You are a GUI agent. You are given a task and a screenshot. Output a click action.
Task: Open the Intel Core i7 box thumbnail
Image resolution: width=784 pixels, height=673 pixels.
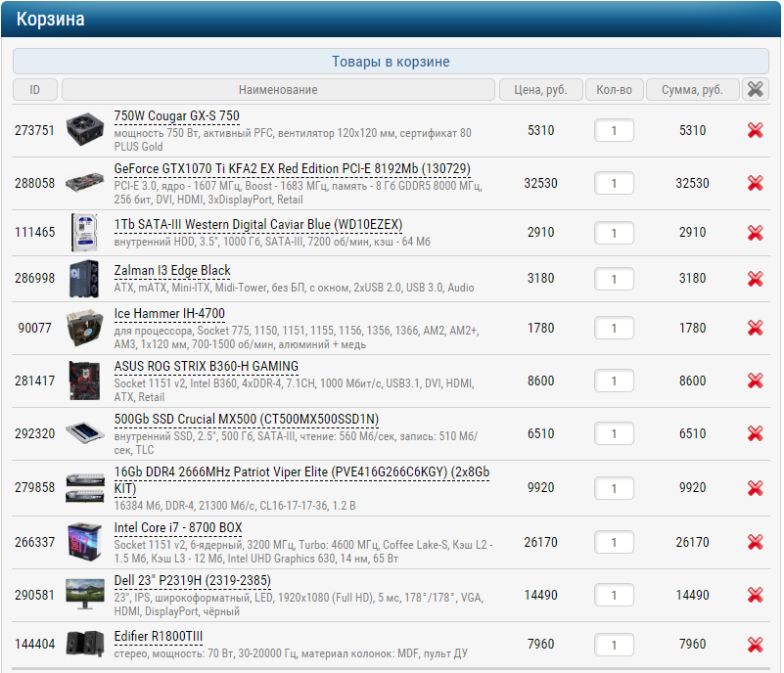(x=85, y=542)
